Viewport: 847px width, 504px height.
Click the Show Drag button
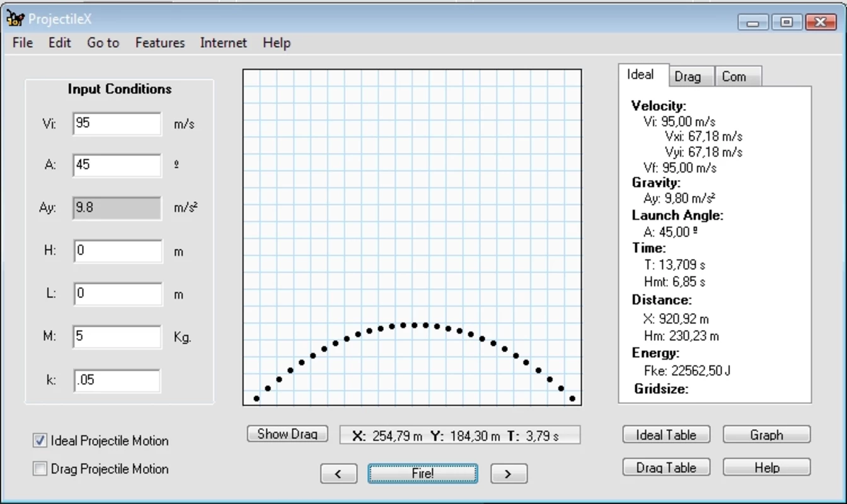[x=287, y=433]
